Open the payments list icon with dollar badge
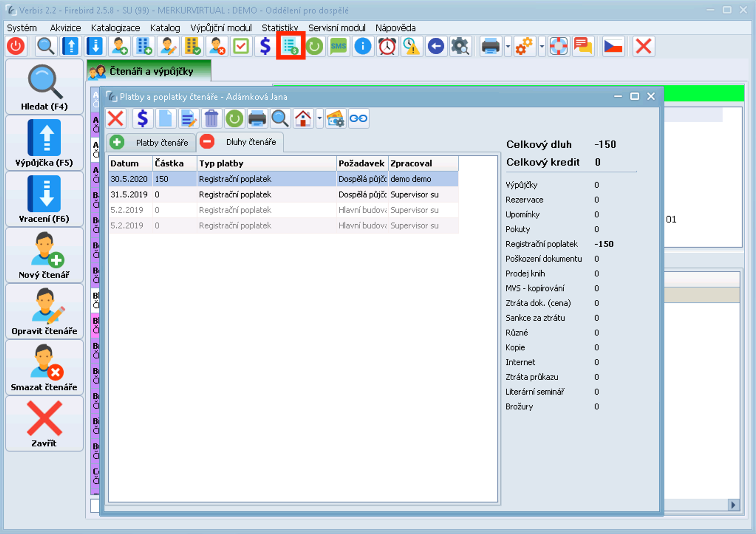This screenshot has width=756, height=534. click(x=290, y=46)
